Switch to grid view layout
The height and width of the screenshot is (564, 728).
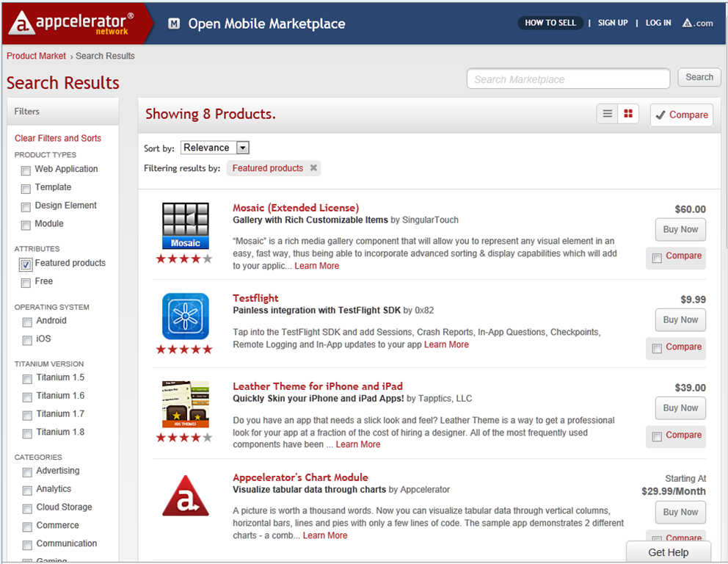[628, 114]
